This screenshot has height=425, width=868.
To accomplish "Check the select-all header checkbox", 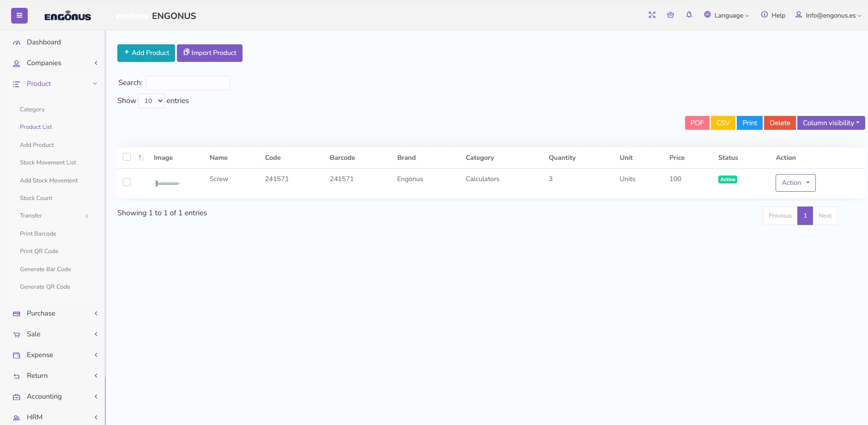I will pos(127,157).
